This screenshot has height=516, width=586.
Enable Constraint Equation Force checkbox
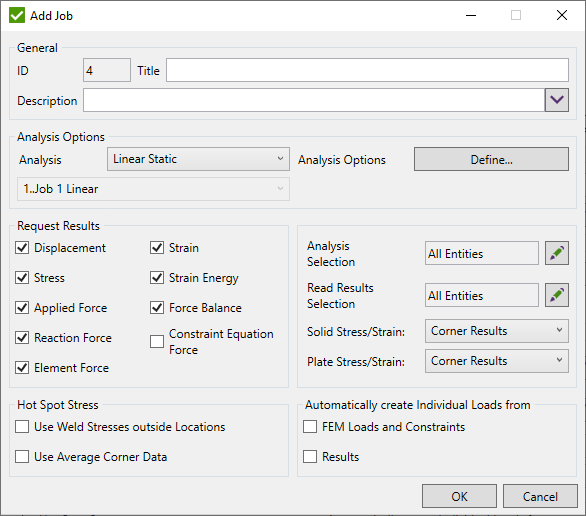coord(157,341)
